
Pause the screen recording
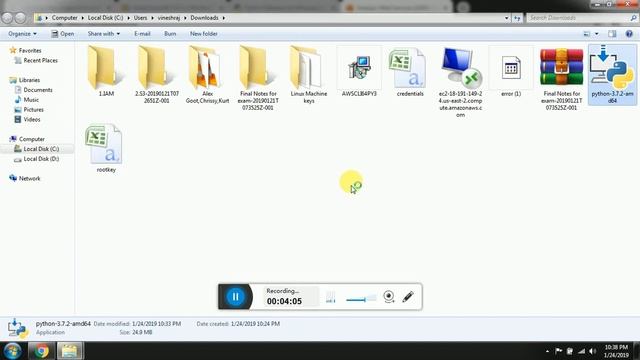tap(235, 297)
